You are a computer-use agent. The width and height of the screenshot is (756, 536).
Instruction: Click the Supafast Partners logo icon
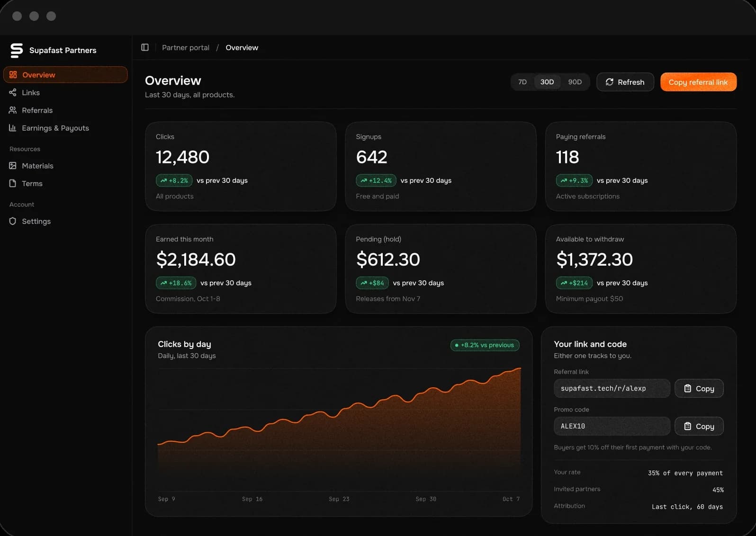[17, 50]
